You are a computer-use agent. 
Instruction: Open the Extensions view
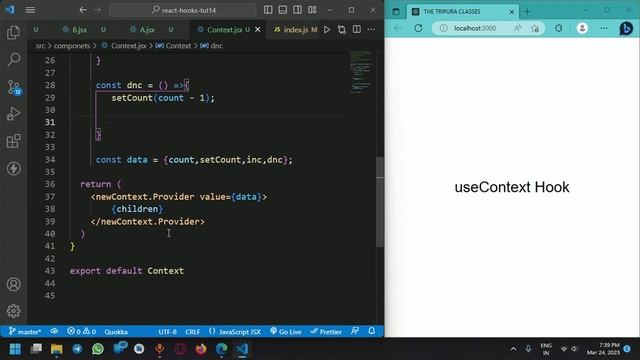[x=13, y=141]
